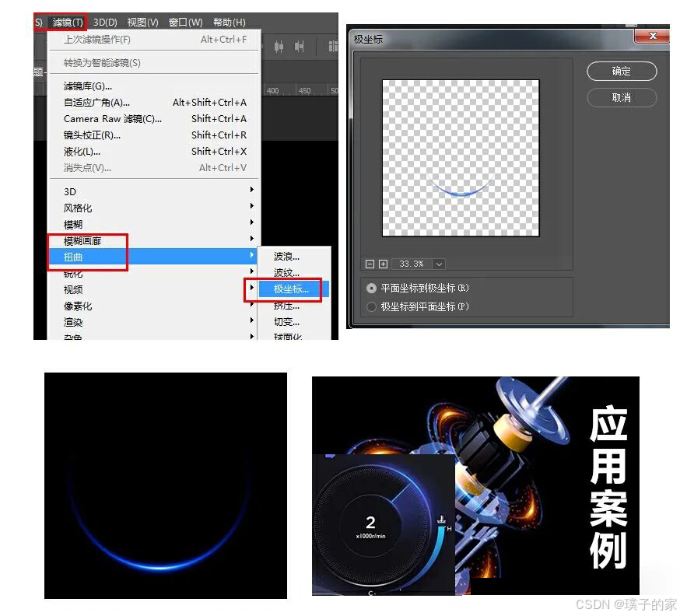The height and width of the screenshot is (616, 680).
Task: Close the 极坐标 dialog window
Action: click(652, 36)
